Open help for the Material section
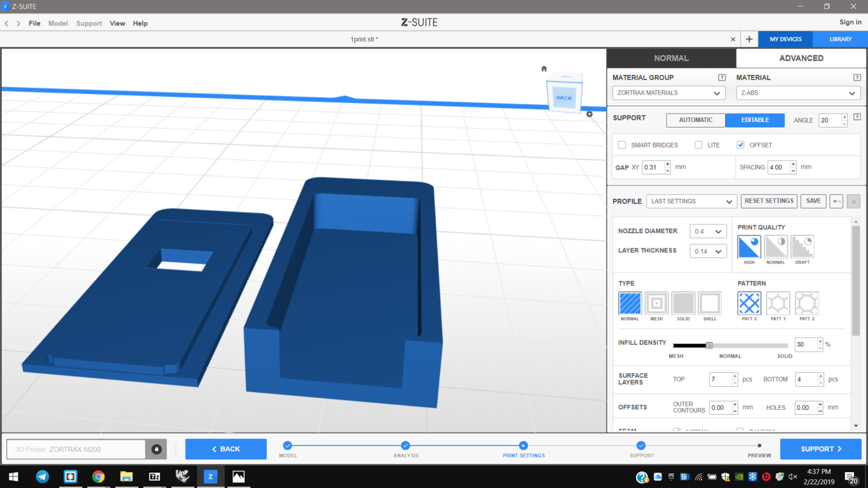 coord(857,78)
